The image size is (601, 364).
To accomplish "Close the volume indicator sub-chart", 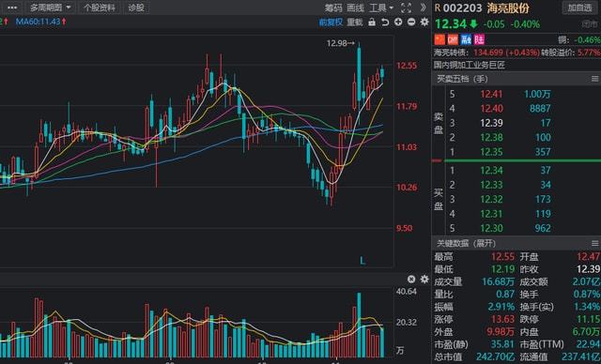I will pos(411,279).
